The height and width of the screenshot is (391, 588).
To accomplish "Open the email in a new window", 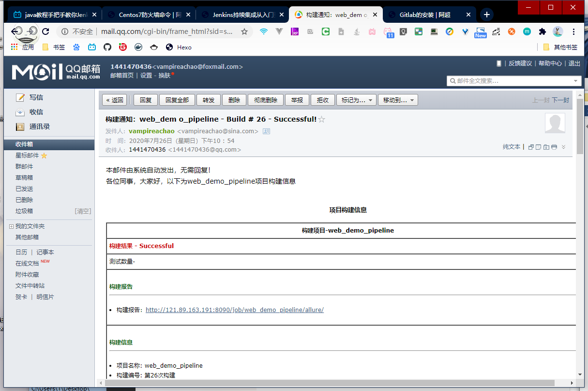I will tap(531, 147).
